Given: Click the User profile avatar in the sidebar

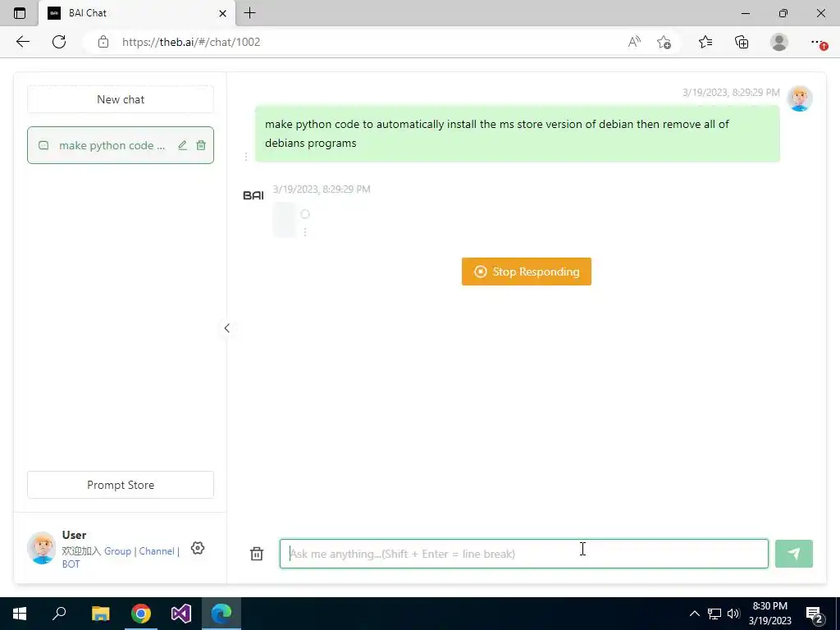Looking at the screenshot, I should tap(41, 547).
